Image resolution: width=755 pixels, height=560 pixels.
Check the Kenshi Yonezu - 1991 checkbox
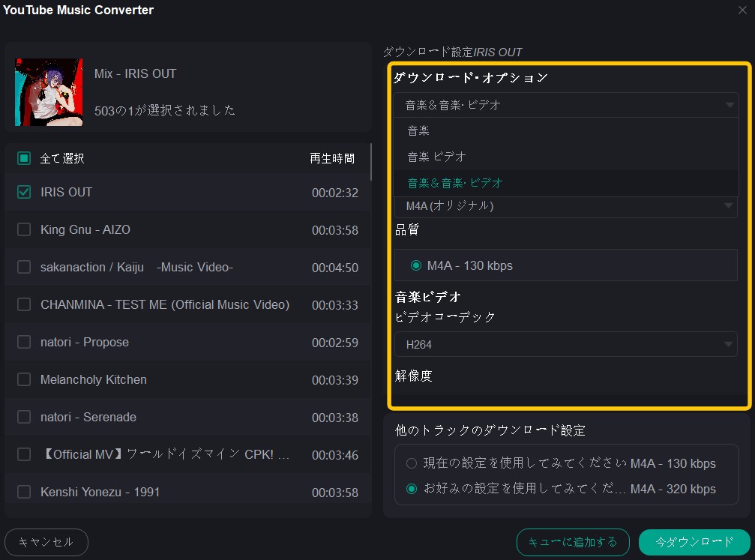[23, 492]
